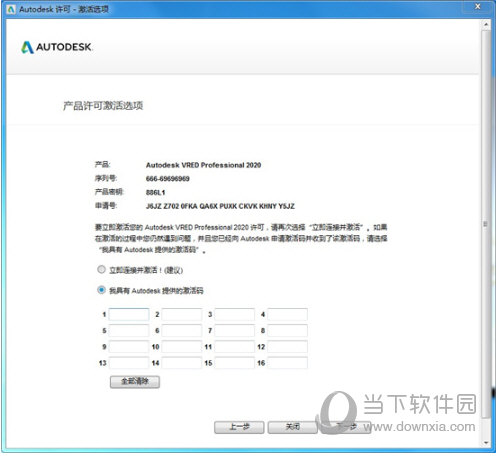Click activation code field 11
The width and height of the screenshot is (500, 456).
pyautogui.click(x=235, y=347)
